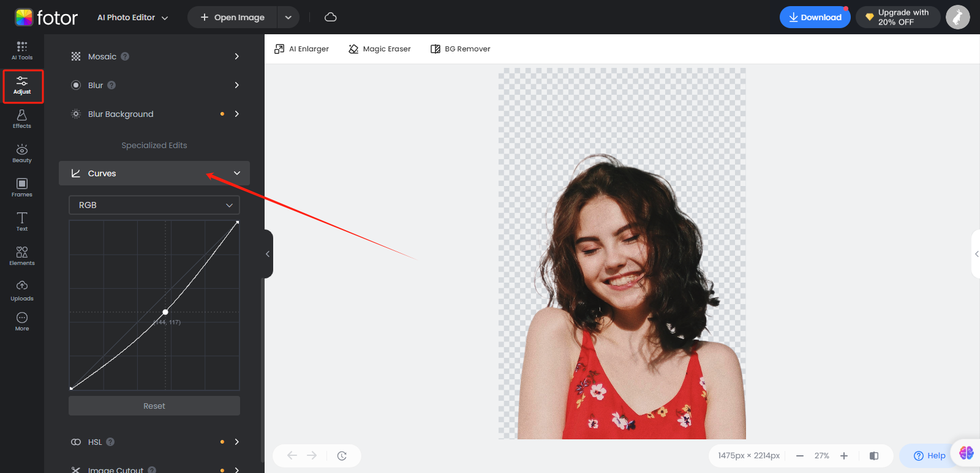Open the Beauty sidebar panel
The height and width of the screenshot is (473, 980).
click(x=22, y=154)
